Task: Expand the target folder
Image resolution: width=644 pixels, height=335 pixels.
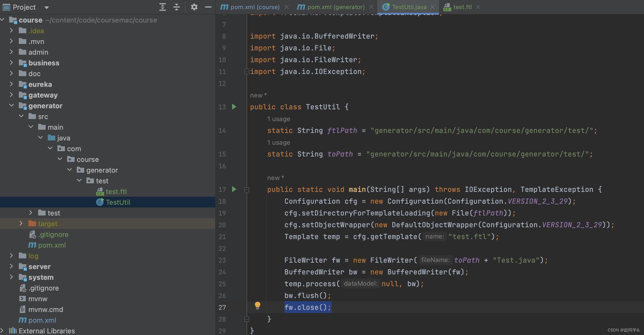Action: point(21,224)
